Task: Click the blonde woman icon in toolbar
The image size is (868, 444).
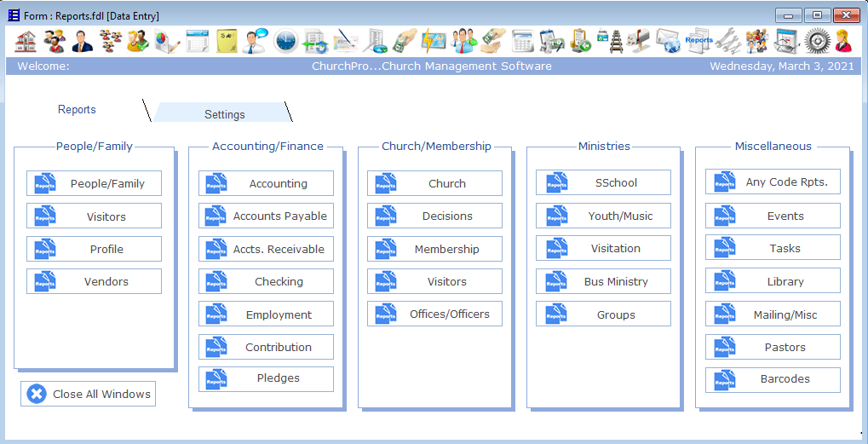Action: tap(843, 41)
